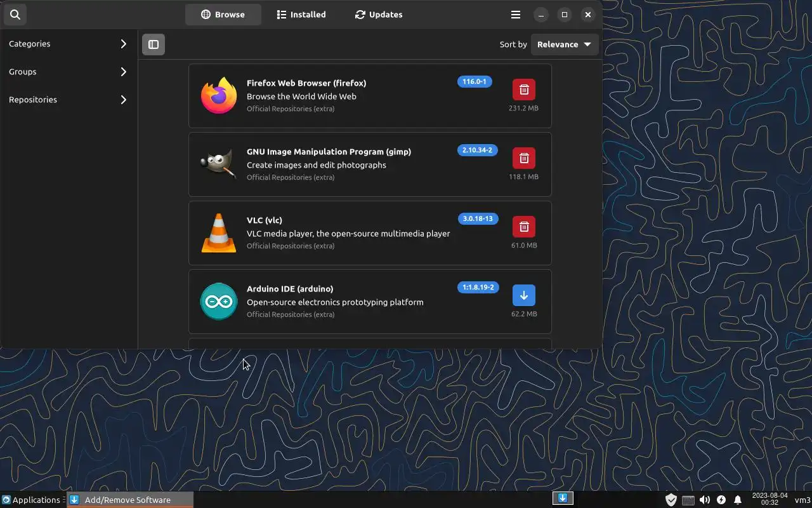Click the refresh icon on Updates tab

tap(360, 15)
